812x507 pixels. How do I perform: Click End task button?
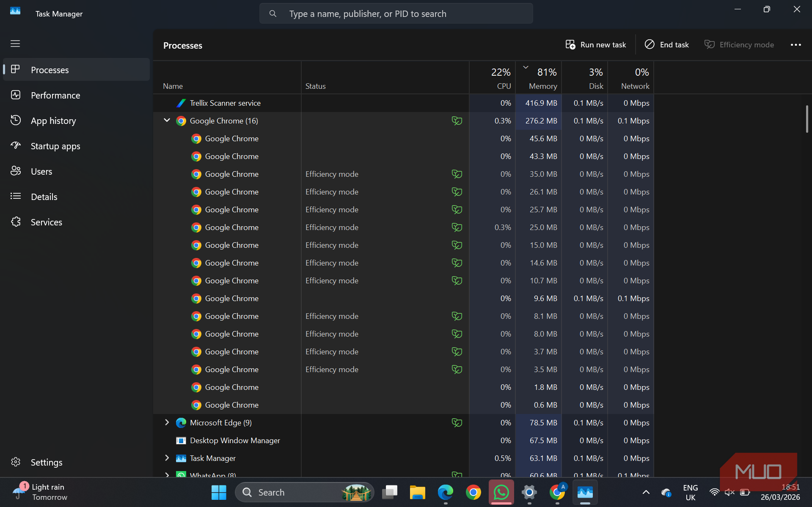point(667,45)
